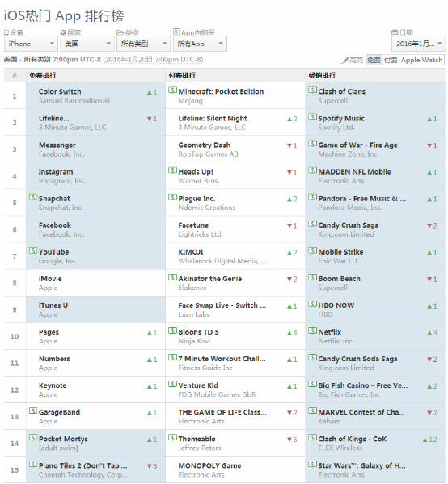This screenshot has width=448, height=484.
Task: Open the 2016年1月 date picker
Action: [418, 44]
